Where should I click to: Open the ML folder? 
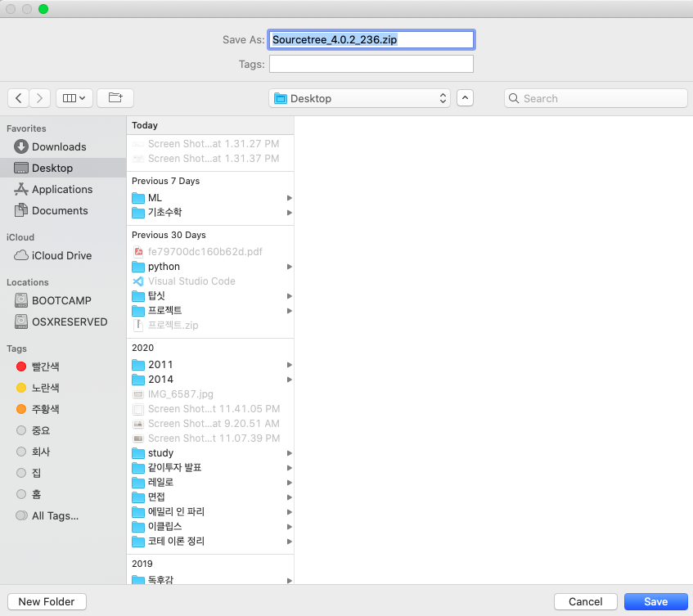[212, 197]
